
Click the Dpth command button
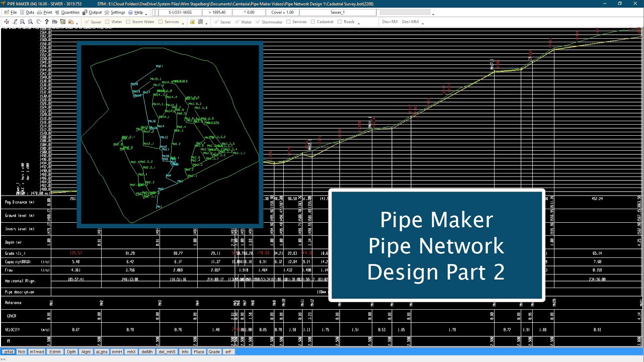[x=71, y=352]
